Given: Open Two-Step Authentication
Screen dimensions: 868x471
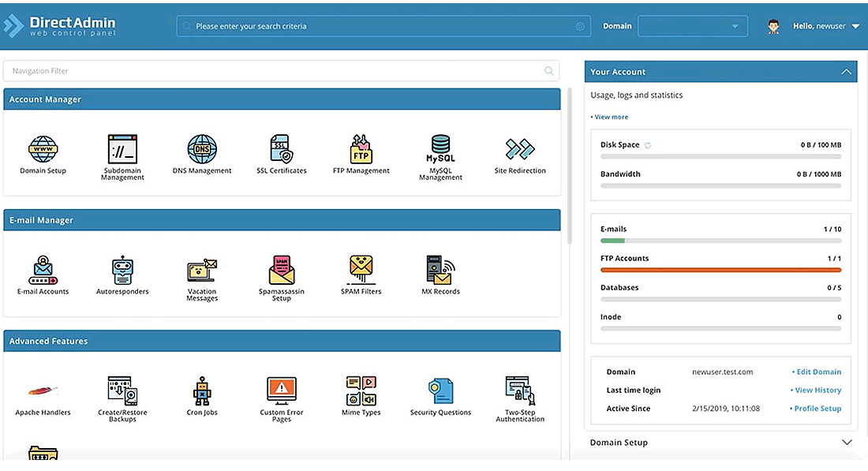Looking at the screenshot, I should point(520,399).
